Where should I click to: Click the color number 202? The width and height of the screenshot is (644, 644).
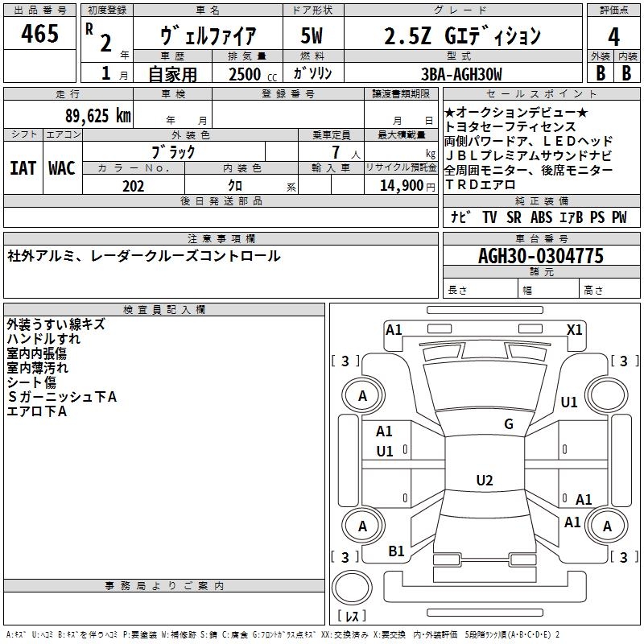click(133, 186)
